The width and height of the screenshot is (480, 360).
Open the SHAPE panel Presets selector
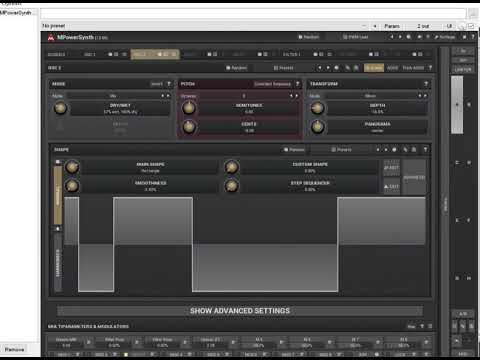click(x=341, y=150)
